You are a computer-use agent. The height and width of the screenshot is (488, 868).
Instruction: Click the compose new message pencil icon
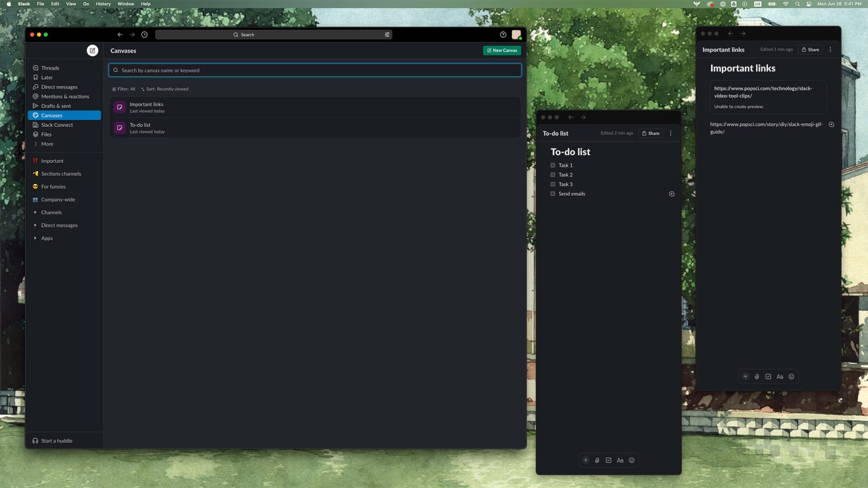tap(92, 50)
